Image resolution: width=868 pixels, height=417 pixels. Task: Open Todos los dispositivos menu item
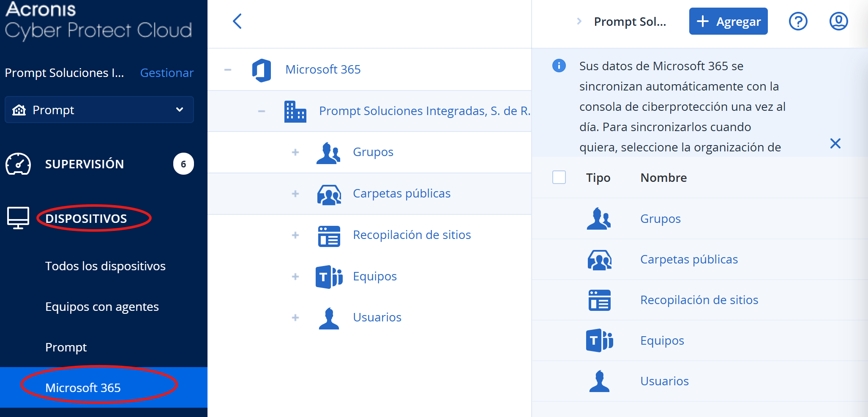[x=105, y=266]
